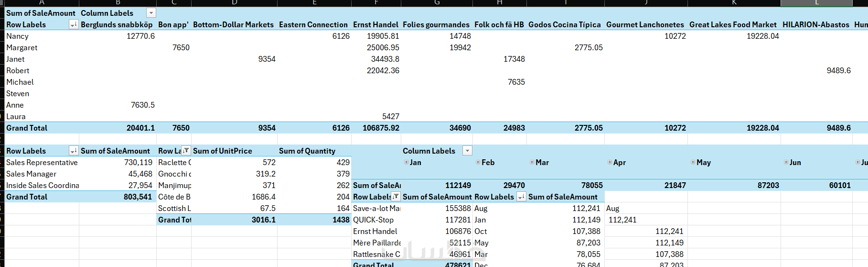Viewport: 868px width, 267px height.
Task: Select the QUICK-Stop row label
Action: tap(373, 220)
